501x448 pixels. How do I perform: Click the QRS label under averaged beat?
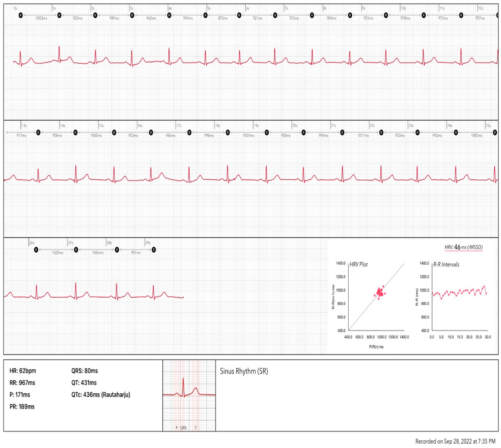pos(183,428)
